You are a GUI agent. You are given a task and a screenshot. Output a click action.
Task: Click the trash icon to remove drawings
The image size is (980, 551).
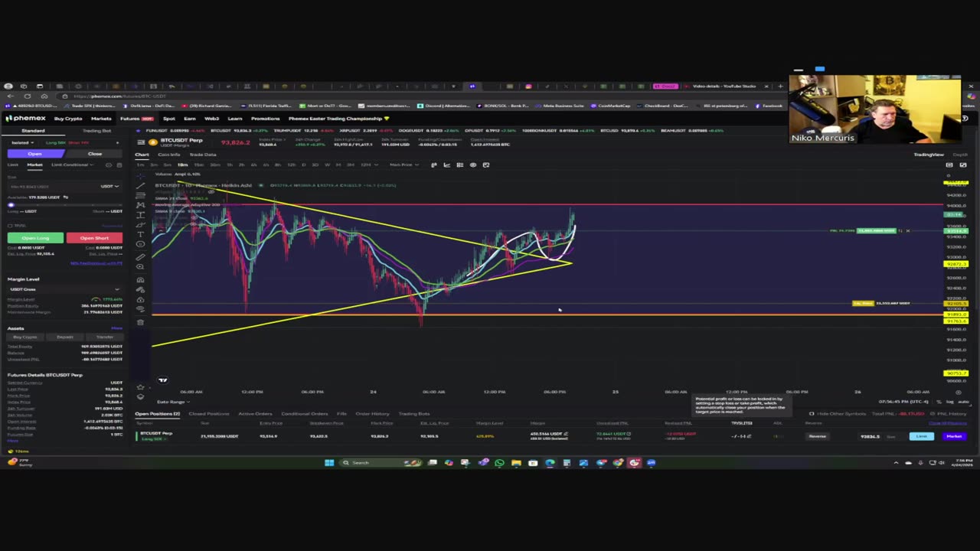coord(140,322)
